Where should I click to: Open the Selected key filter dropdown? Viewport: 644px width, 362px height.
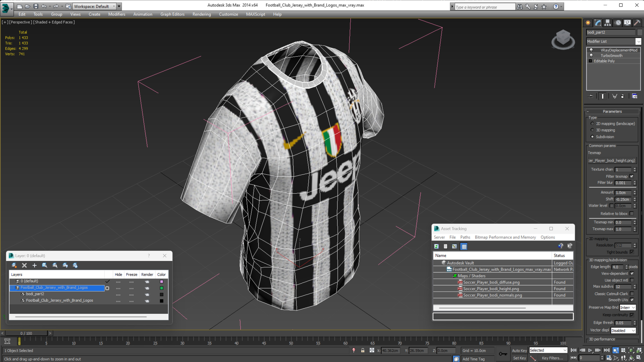[548, 350]
